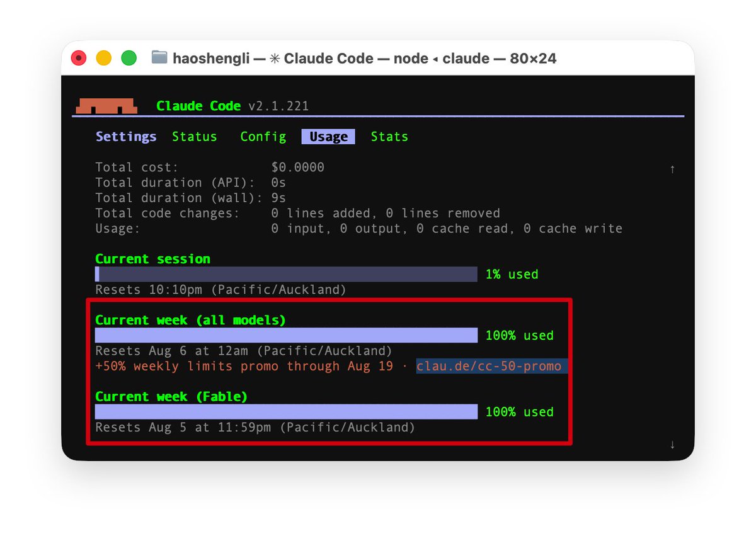
Task: Close the terminal window with red button
Action: 79,58
